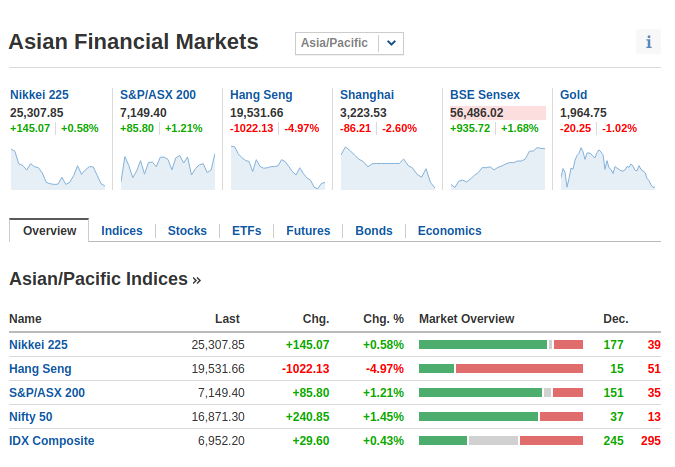The width and height of the screenshot is (675, 467).
Task: Open the info icon at top right
Action: pos(648,42)
